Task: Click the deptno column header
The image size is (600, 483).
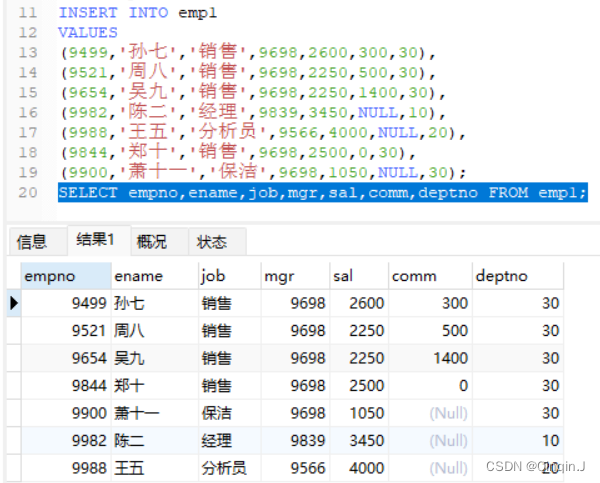Action: tap(518, 276)
